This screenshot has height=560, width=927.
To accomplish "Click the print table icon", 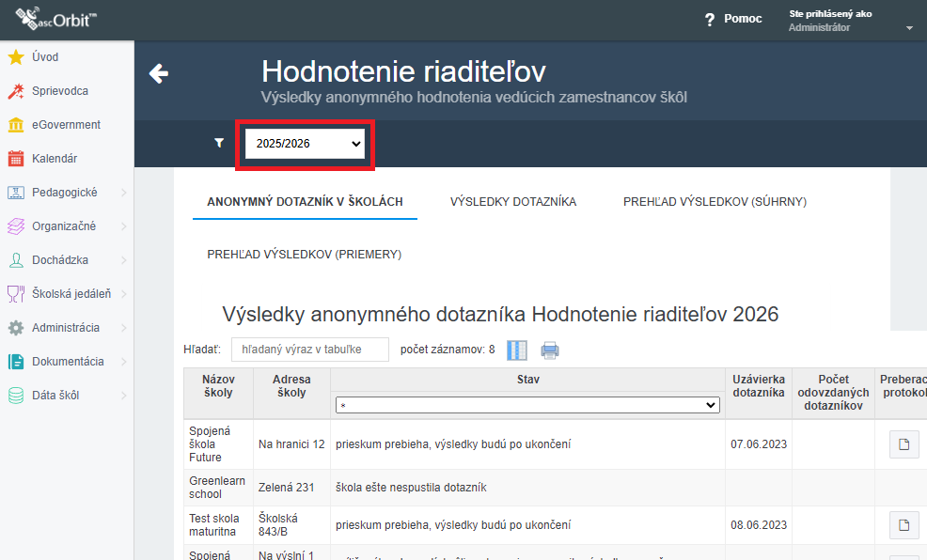I will (x=550, y=350).
